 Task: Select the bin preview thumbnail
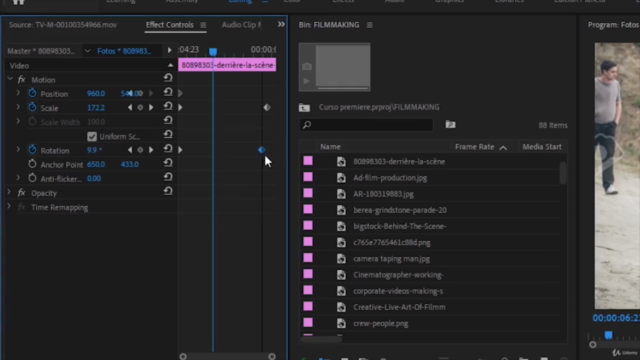coord(335,67)
